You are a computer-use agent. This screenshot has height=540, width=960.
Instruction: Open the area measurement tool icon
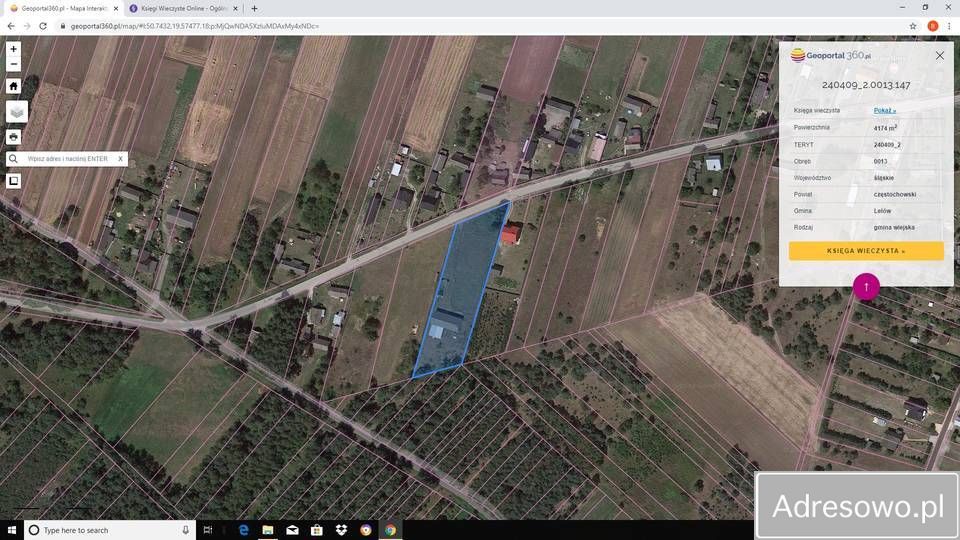coord(13,181)
